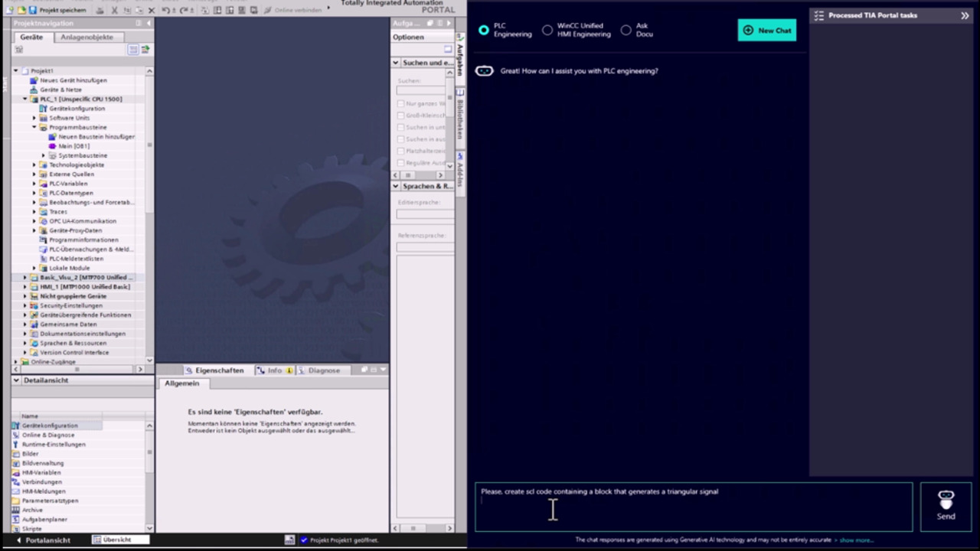The height and width of the screenshot is (551, 980).
Task: Click the save project disk icon
Action: click(x=32, y=10)
